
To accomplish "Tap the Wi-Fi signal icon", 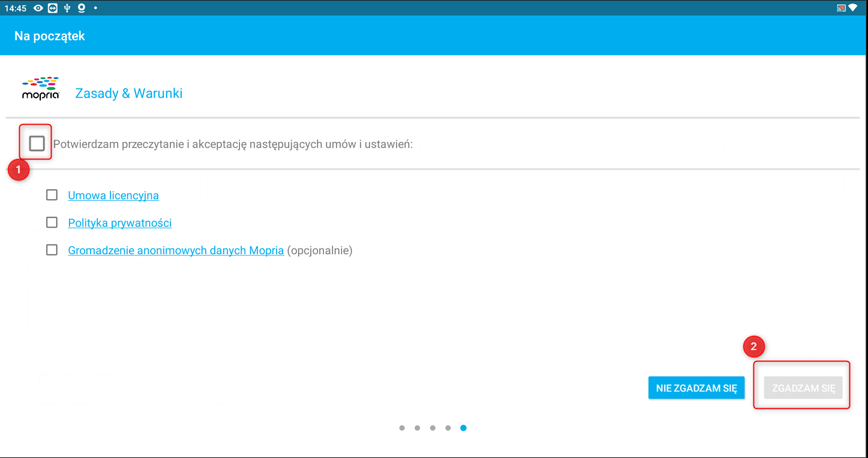I will tap(853, 8).
